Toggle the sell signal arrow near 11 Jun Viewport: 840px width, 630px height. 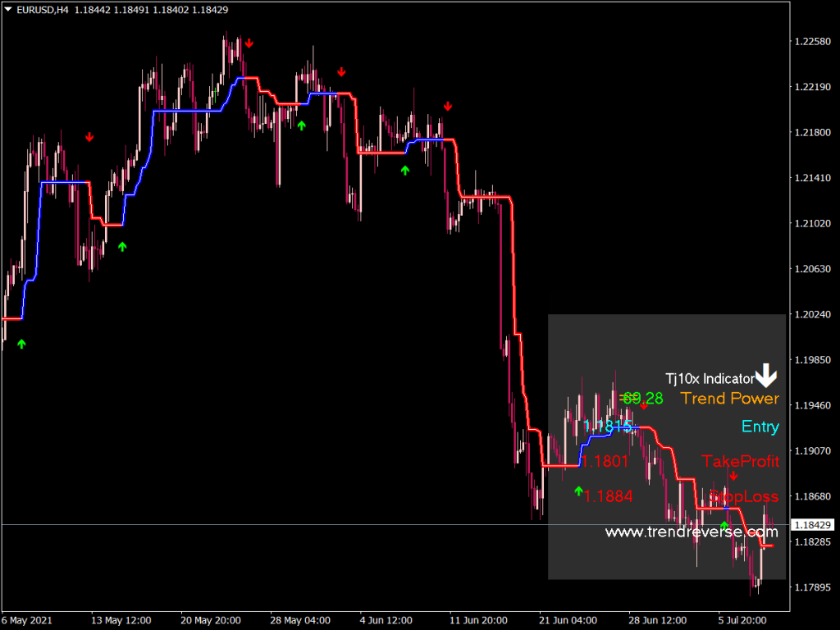point(448,105)
